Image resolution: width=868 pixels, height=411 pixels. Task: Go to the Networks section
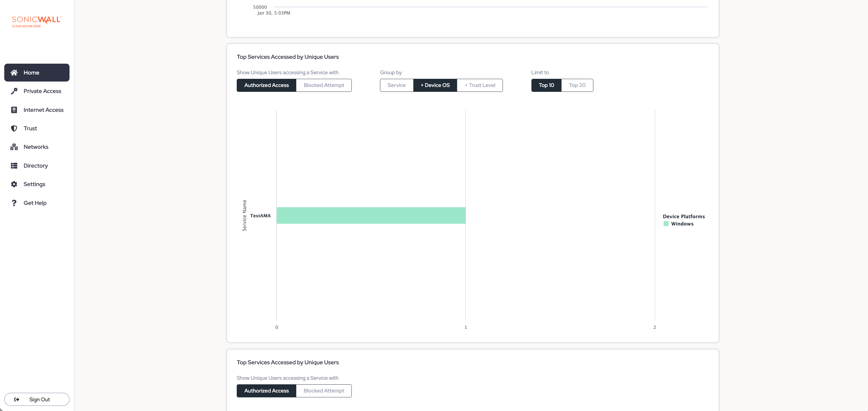click(36, 147)
